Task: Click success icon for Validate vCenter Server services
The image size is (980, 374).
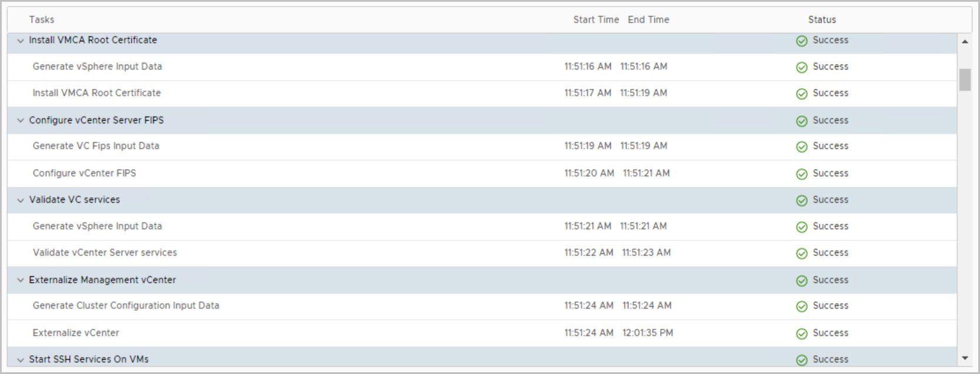Action: (x=801, y=253)
